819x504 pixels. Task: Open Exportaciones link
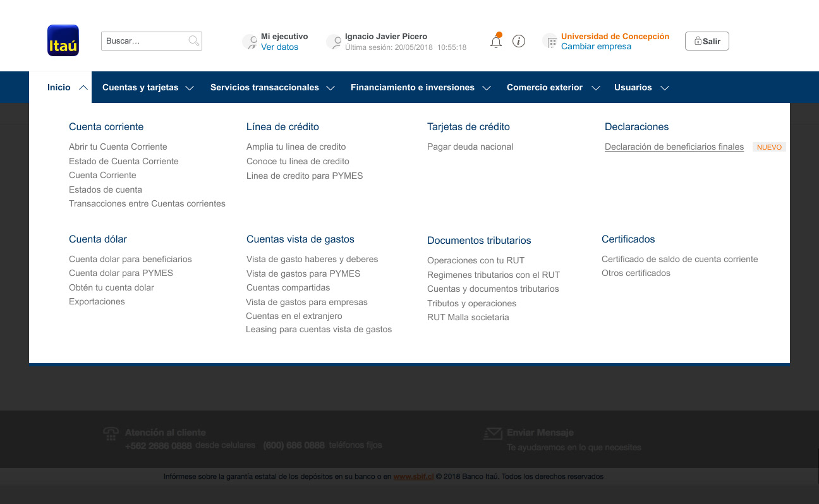pyautogui.click(x=97, y=301)
